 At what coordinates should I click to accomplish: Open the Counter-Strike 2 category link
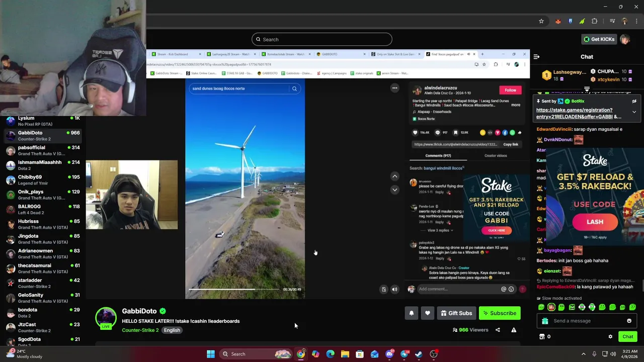point(140,330)
